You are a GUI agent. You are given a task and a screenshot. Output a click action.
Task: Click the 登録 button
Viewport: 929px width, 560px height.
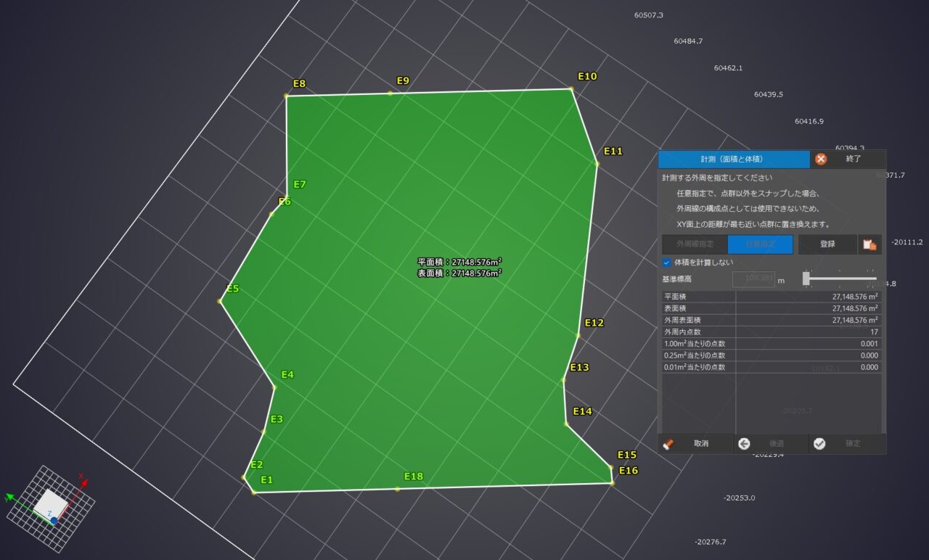coord(827,244)
